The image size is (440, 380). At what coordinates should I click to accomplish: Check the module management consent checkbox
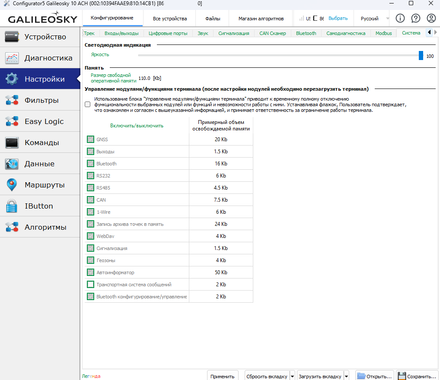click(x=88, y=104)
